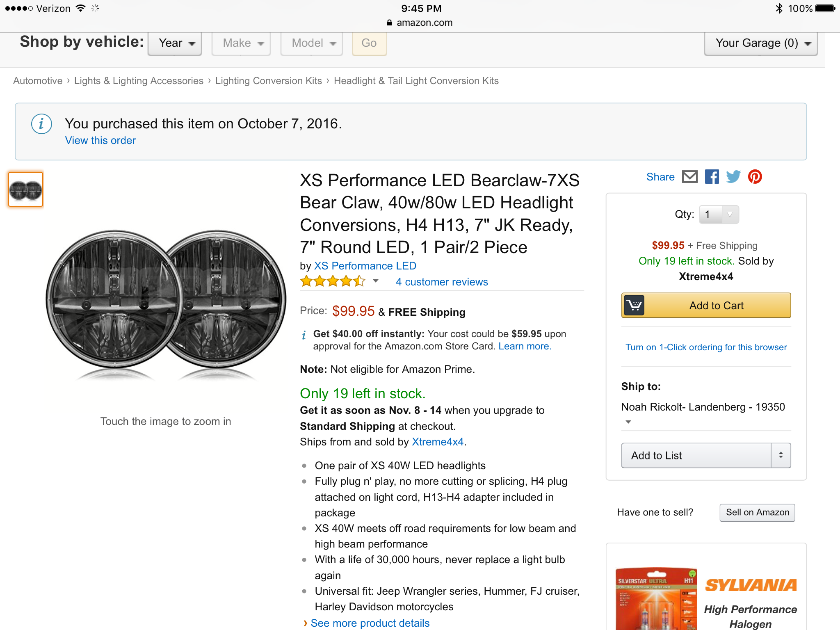Expand the rating breakdown arrow next to stars

click(x=375, y=281)
